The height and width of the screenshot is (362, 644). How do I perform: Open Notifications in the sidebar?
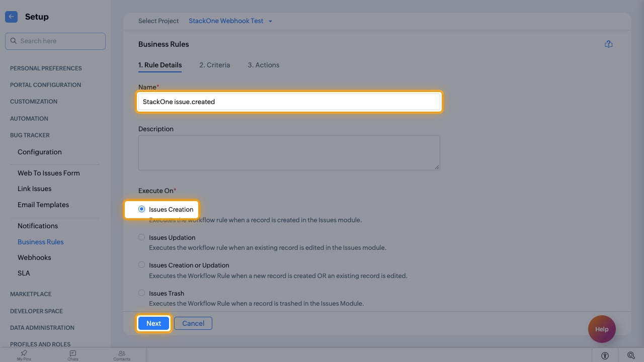[x=38, y=226]
